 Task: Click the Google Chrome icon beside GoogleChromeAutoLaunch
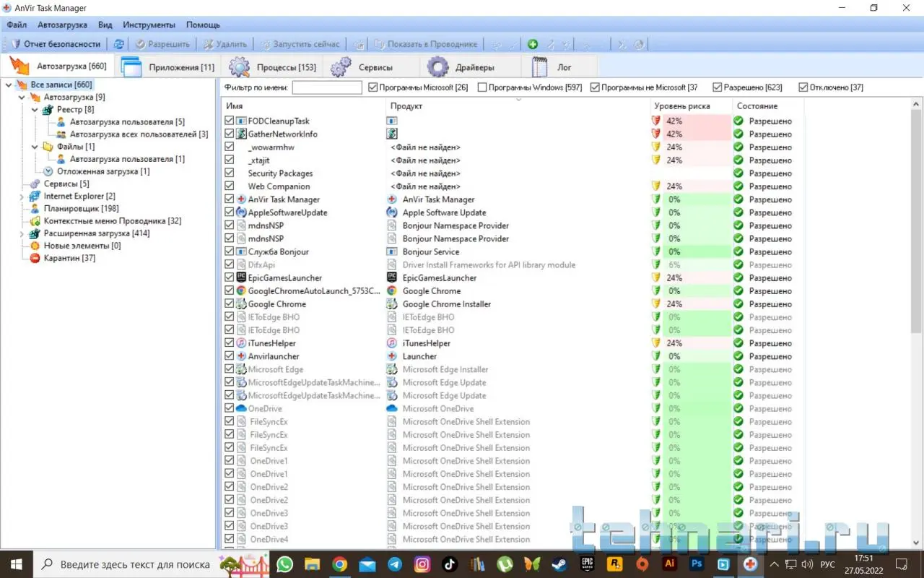[x=241, y=290]
